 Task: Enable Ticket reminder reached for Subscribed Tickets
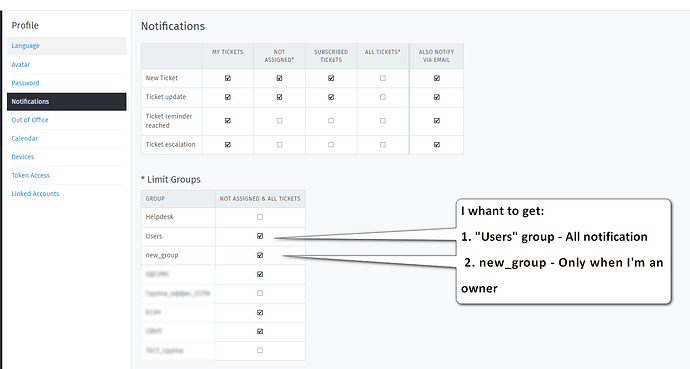click(331, 121)
